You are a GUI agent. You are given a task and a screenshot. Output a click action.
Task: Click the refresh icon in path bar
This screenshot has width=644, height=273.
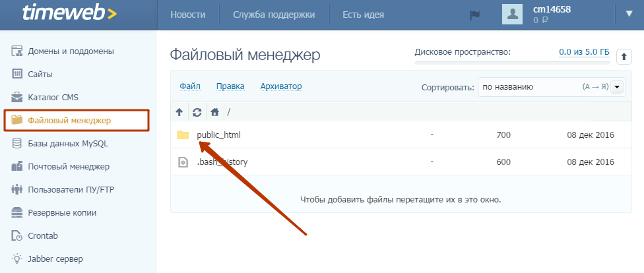point(197,112)
